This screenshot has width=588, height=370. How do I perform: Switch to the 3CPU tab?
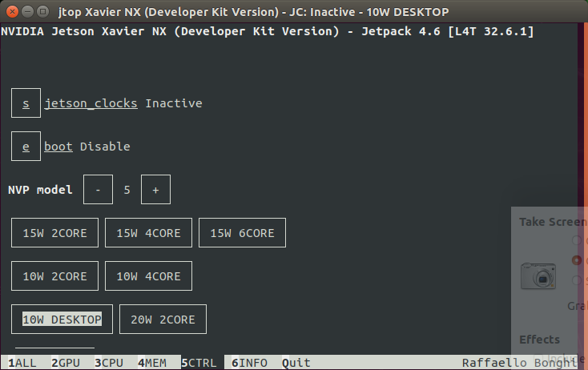point(109,363)
